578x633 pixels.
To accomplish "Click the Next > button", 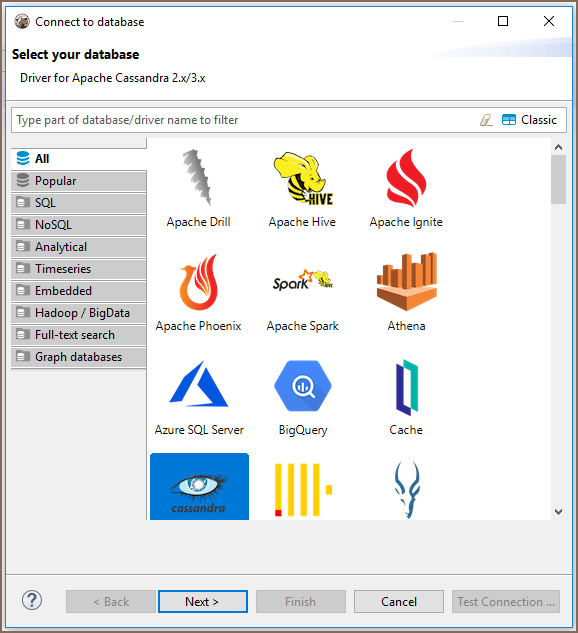I will (x=203, y=602).
